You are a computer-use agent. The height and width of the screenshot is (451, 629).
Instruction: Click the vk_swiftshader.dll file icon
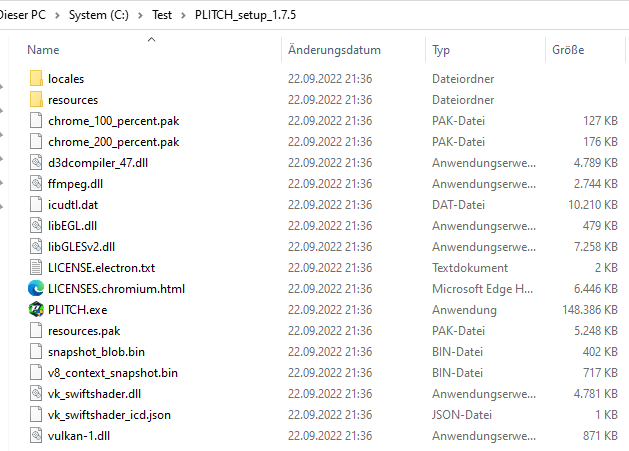coord(36,393)
